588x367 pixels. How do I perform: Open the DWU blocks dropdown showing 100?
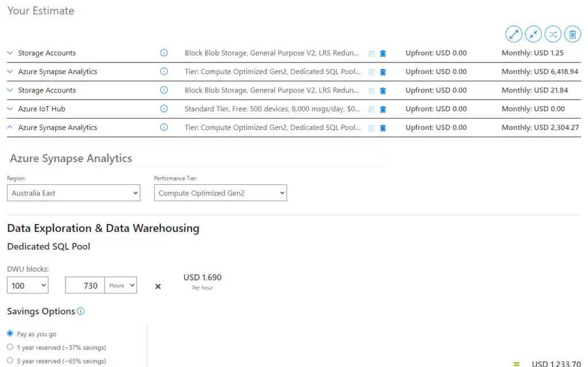click(28, 285)
